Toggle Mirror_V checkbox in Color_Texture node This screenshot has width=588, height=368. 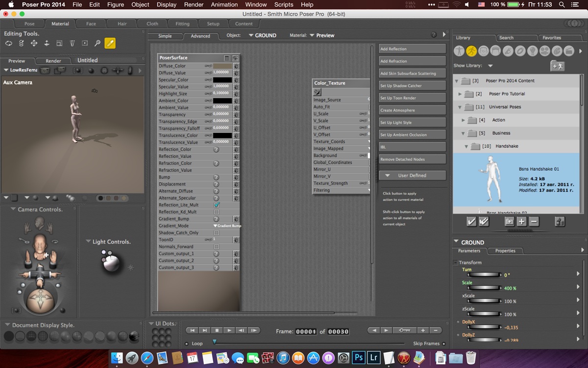pyautogui.click(x=369, y=176)
